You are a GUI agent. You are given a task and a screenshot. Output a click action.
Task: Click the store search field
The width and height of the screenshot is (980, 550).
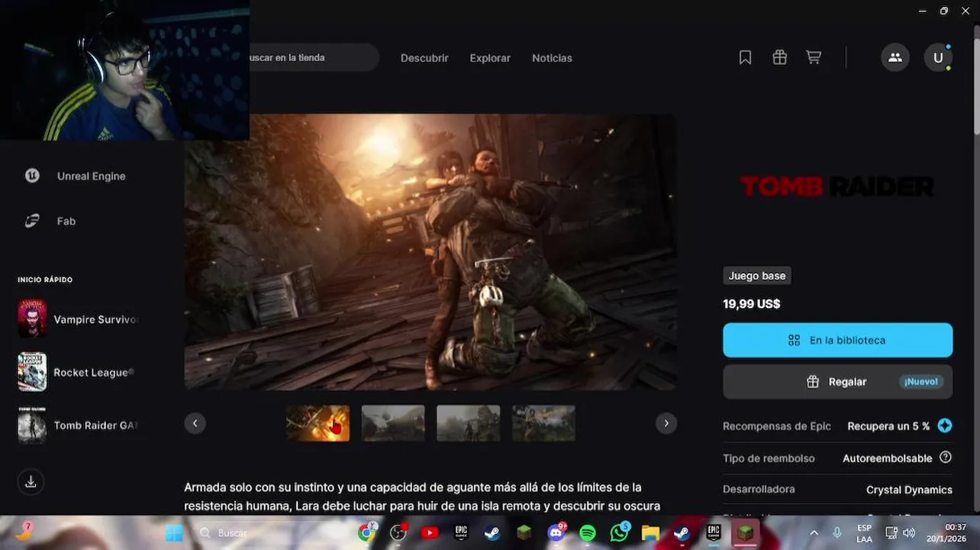point(313,57)
